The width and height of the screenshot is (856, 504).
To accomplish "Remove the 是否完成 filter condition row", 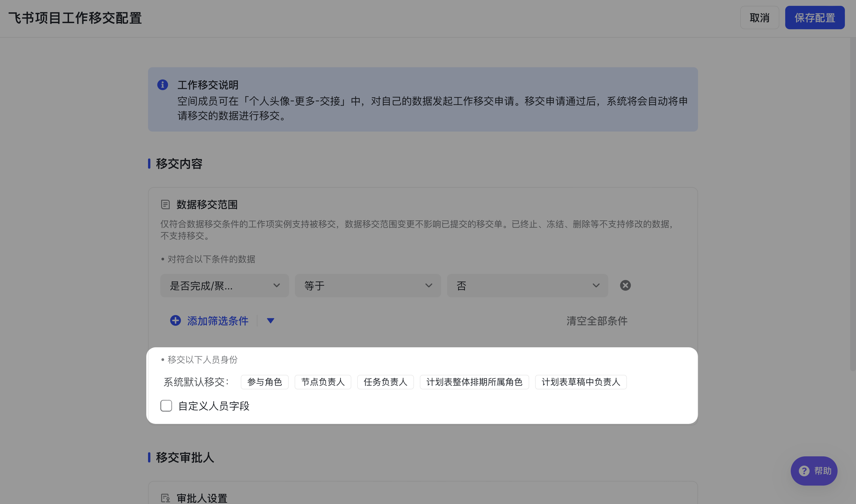I will 625,285.
